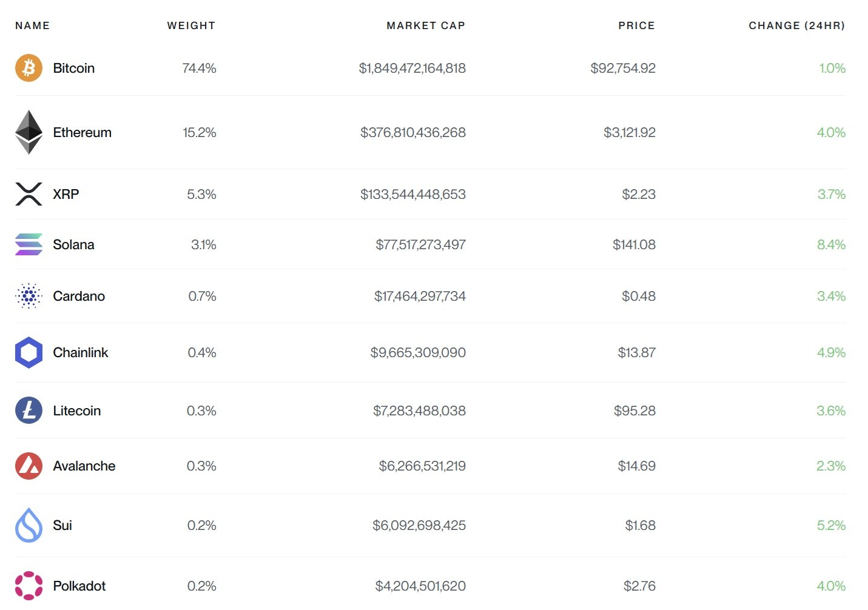This screenshot has width=868, height=610.
Task: Click the Litecoin logo icon
Action: tap(28, 411)
